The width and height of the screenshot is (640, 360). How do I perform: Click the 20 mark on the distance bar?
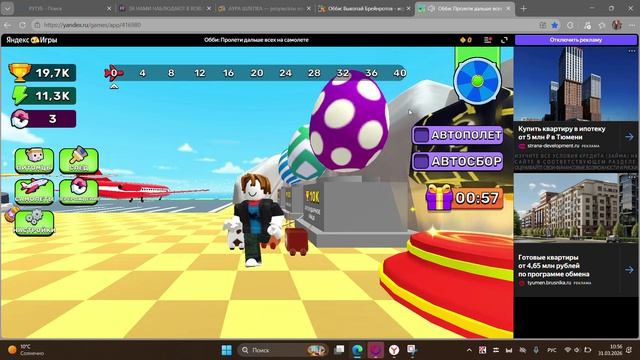[257, 73]
